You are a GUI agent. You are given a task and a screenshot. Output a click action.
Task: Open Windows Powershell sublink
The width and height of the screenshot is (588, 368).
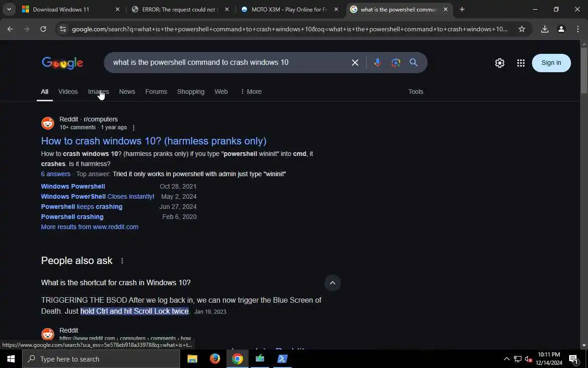(x=73, y=186)
